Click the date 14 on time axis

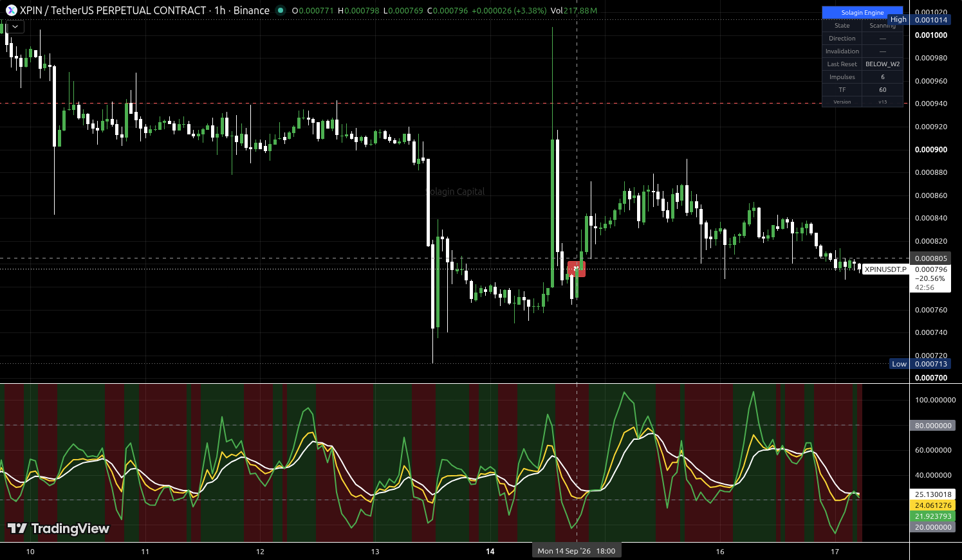pyautogui.click(x=490, y=552)
